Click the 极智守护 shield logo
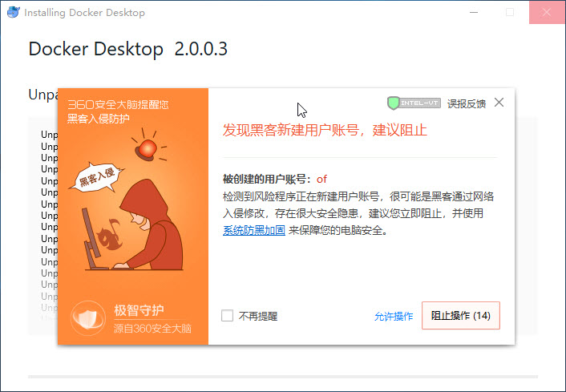566x392 pixels. [87, 318]
